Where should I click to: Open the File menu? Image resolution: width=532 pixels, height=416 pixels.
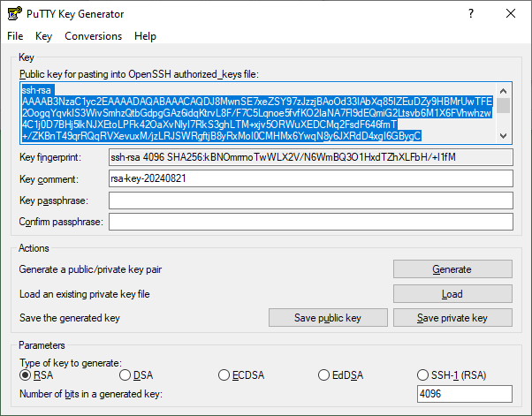pyautogui.click(x=15, y=36)
